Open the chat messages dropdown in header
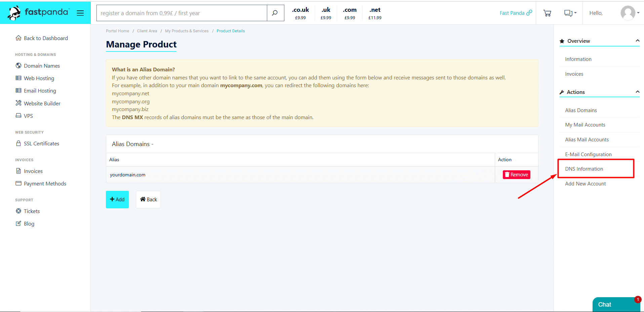The width and height of the screenshot is (644, 312). point(570,13)
